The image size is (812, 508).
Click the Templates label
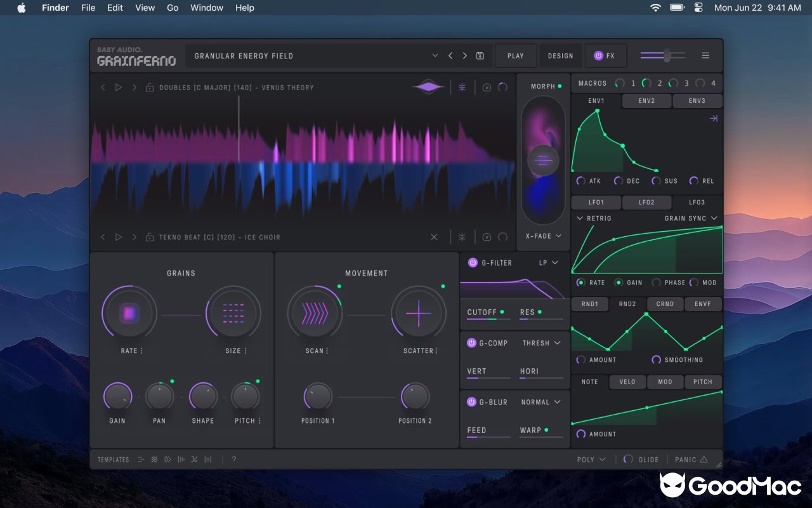114,460
